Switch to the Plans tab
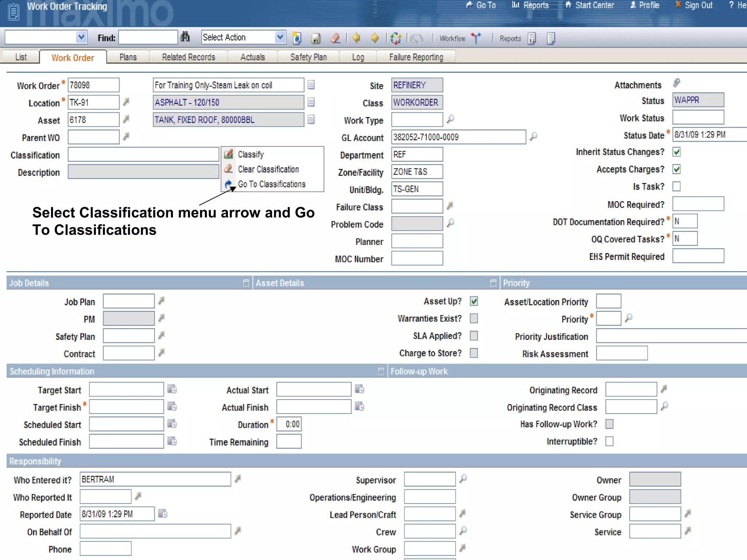 [x=128, y=57]
